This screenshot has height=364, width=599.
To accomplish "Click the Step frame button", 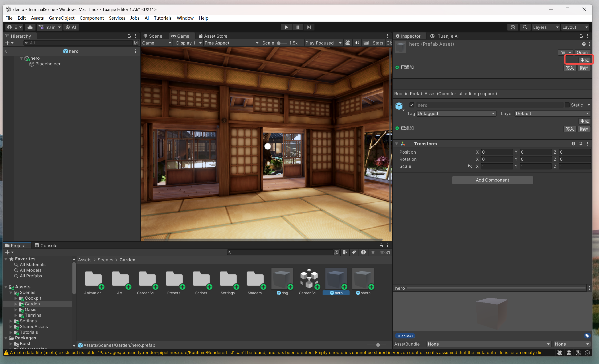I will click(309, 27).
